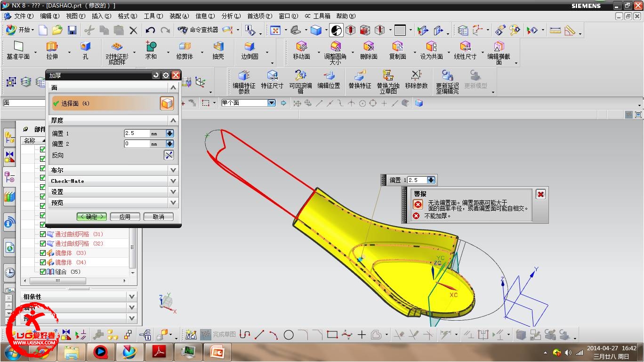Select the 移除参数 remove parameters tool
Screen dimensions: 644x362
click(x=416, y=75)
